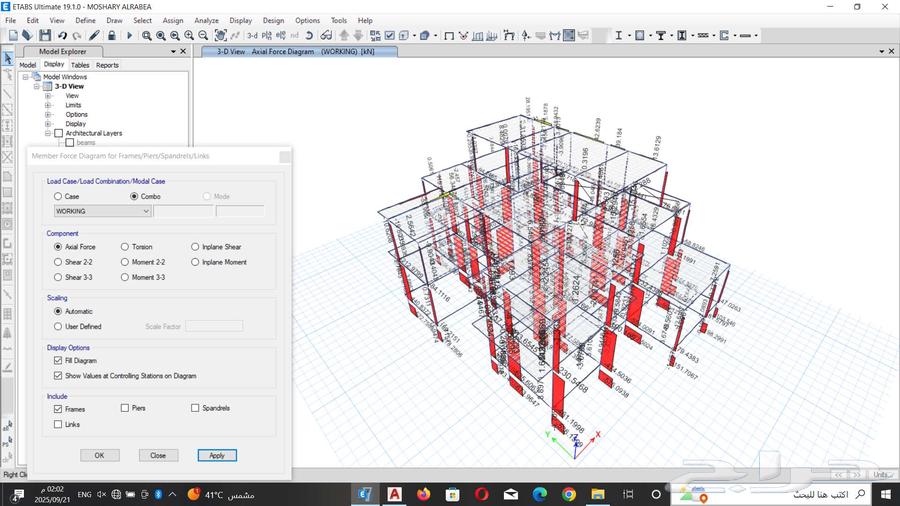Select the Moment 3-3 component
This screenshot has height=506, width=900.
pos(125,277)
